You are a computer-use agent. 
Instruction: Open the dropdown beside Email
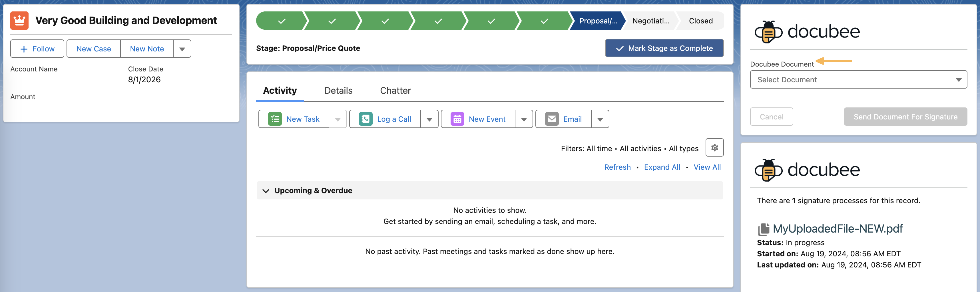point(600,119)
